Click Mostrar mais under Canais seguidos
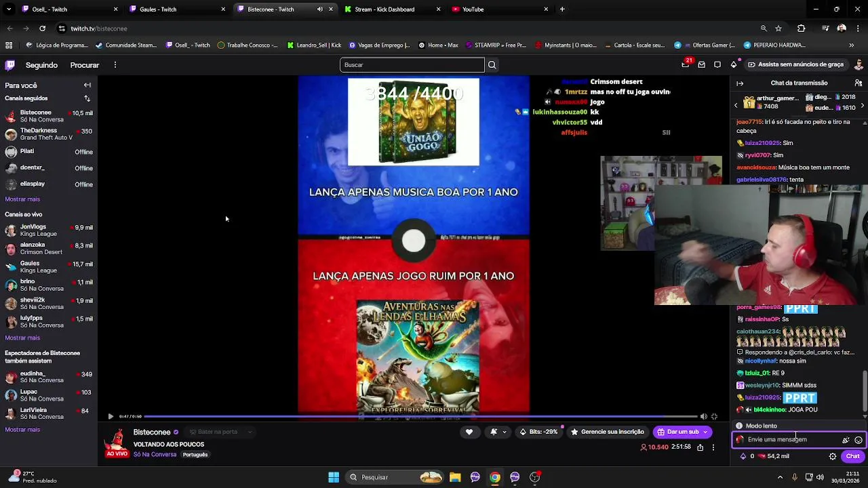Viewport: 868px width, 488px height. pyautogui.click(x=22, y=199)
